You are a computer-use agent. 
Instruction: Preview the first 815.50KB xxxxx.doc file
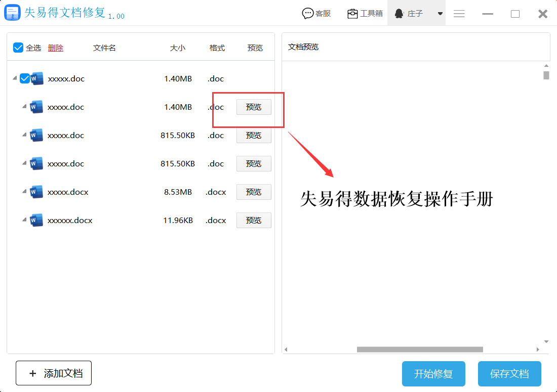(254, 136)
